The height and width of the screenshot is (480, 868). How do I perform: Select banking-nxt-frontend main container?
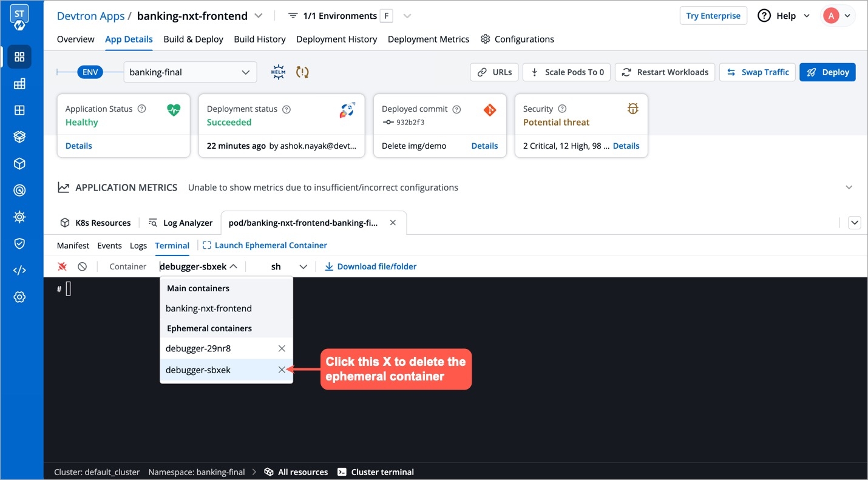pyautogui.click(x=209, y=308)
